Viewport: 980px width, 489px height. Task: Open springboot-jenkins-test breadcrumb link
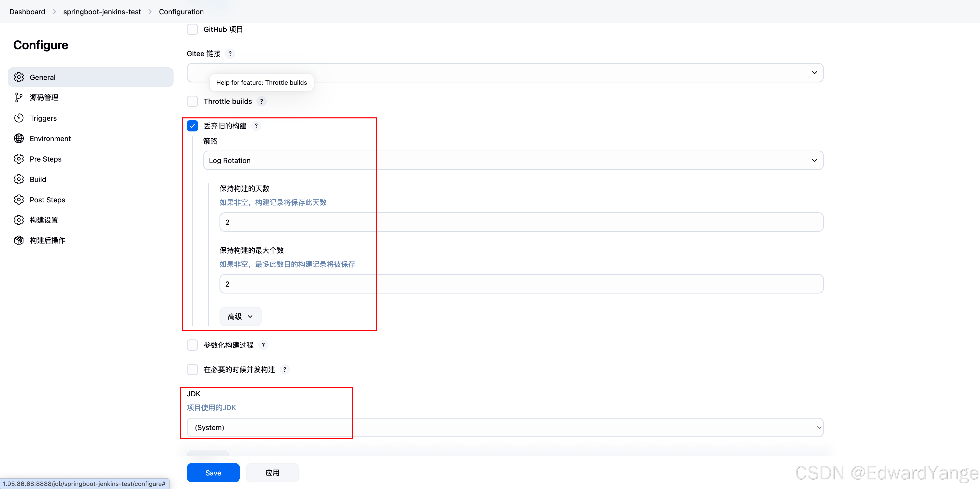coord(102,12)
